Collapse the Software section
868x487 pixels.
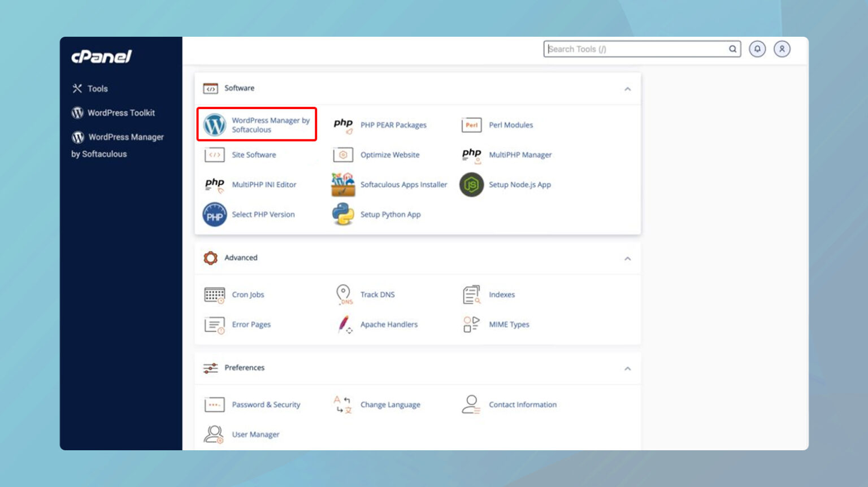[x=627, y=89]
